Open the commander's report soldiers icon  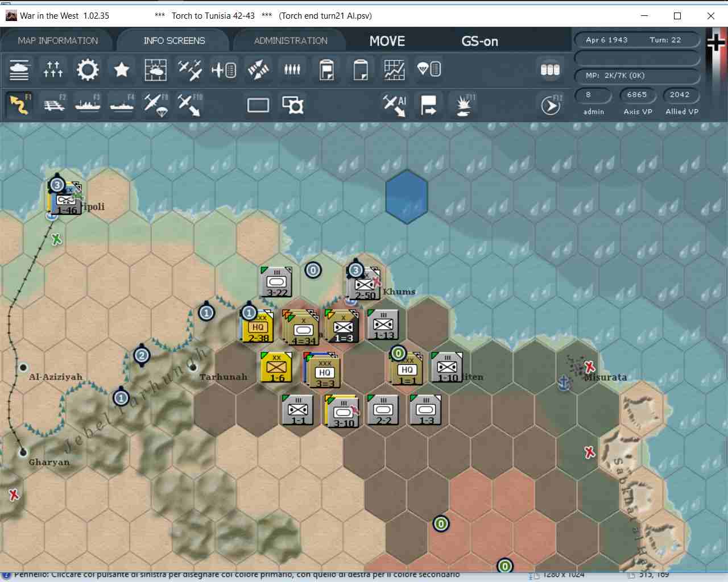click(292, 69)
